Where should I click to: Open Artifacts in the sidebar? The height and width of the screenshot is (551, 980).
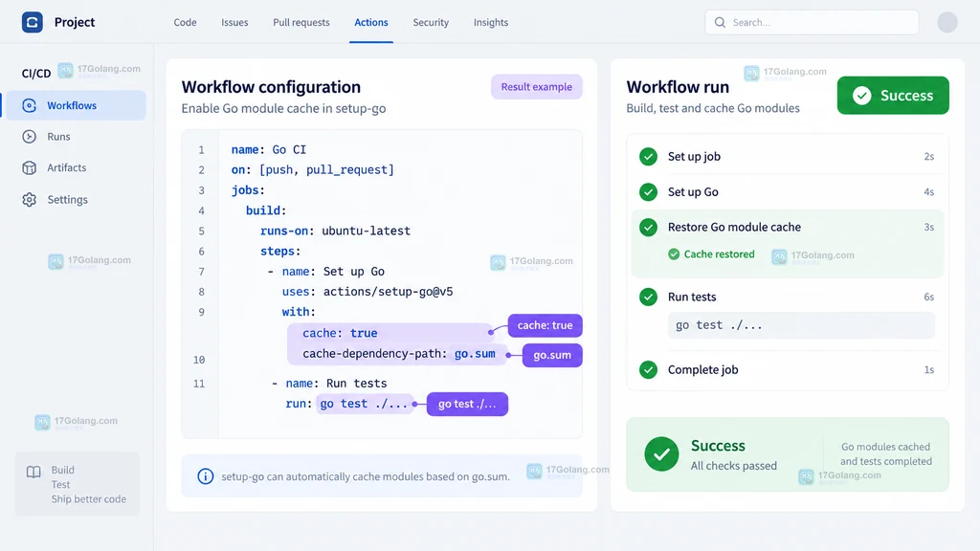coord(75,167)
